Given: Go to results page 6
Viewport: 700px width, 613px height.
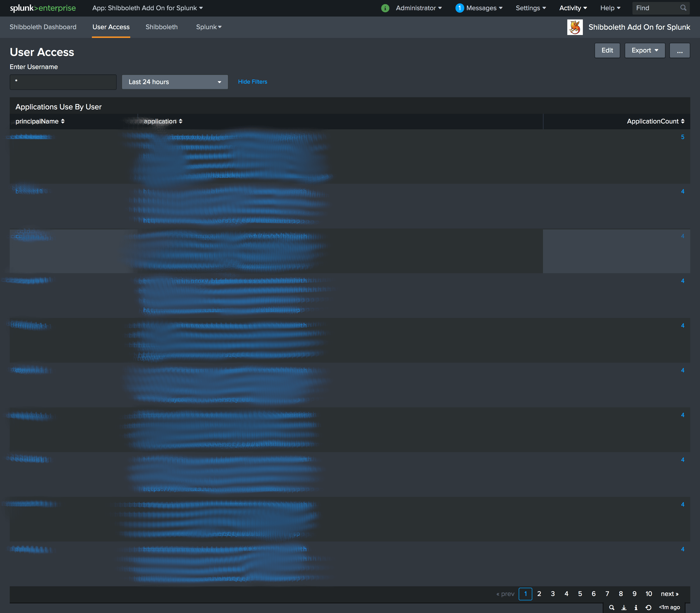Looking at the screenshot, I should click(594, 594).
